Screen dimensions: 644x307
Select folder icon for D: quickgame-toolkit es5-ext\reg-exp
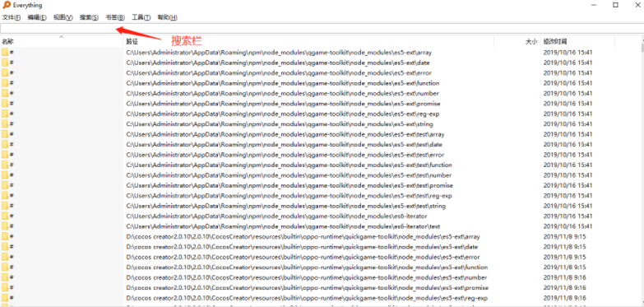(5, 298)
